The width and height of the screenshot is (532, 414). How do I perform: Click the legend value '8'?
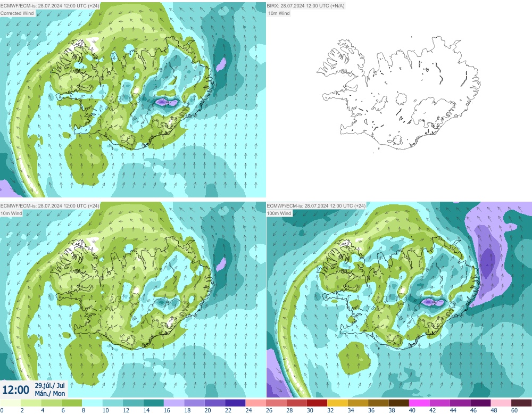click(x=84, y=410)
